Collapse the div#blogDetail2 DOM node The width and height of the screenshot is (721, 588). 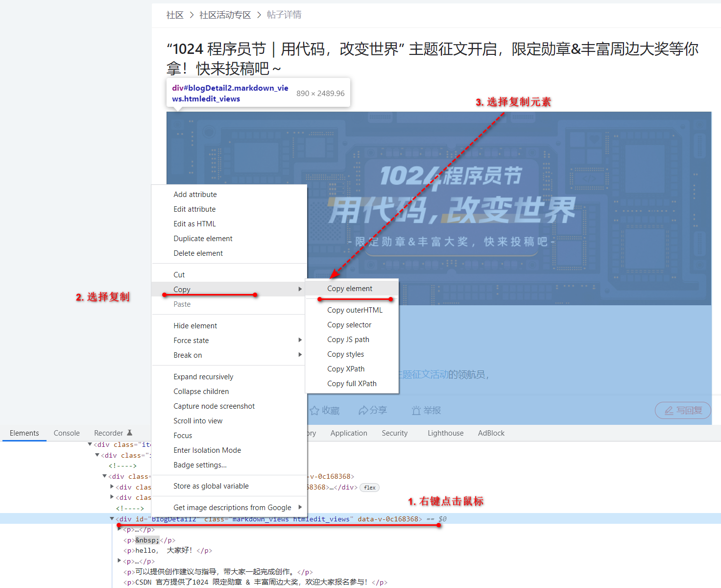112,518
